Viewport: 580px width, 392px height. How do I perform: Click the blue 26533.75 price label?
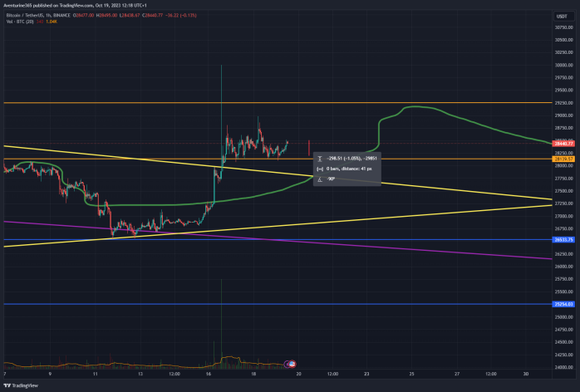coord(563,240)
